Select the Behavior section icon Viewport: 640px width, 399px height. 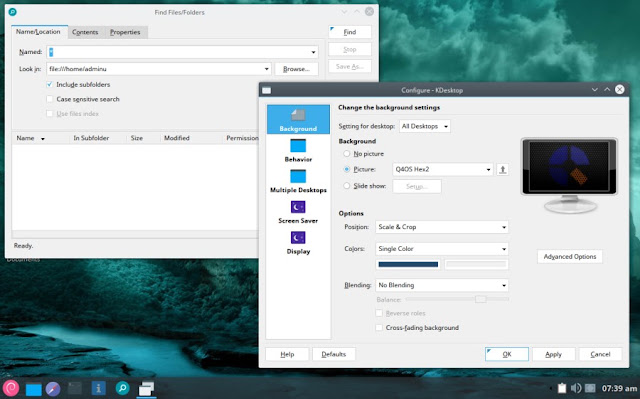point(298,146)
